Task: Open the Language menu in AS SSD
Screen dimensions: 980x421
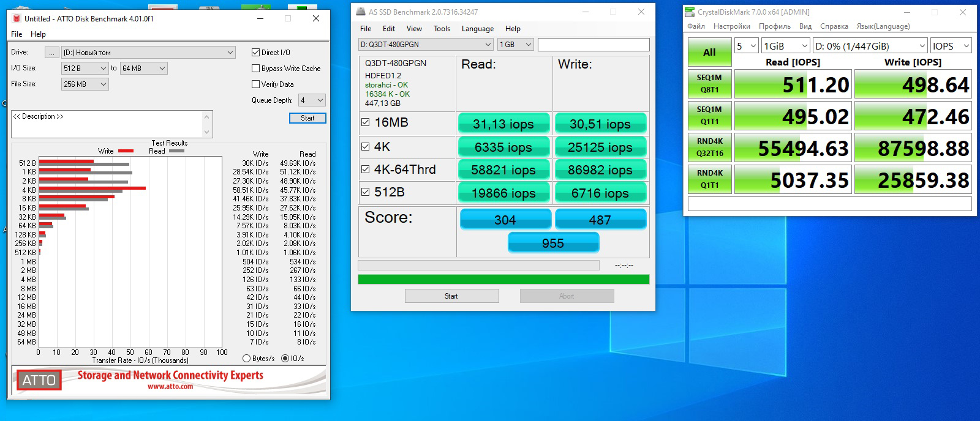Action: click(478, 28)
